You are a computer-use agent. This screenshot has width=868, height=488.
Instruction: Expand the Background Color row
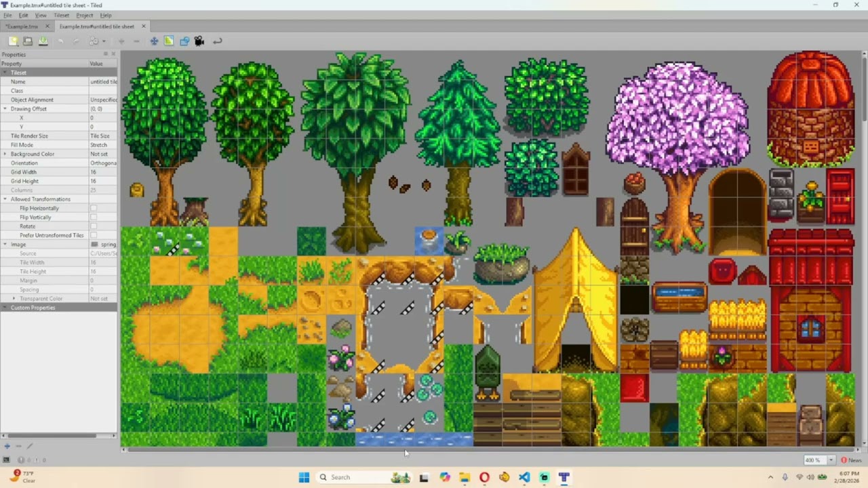pyautogui.click(x=5, y=154)
